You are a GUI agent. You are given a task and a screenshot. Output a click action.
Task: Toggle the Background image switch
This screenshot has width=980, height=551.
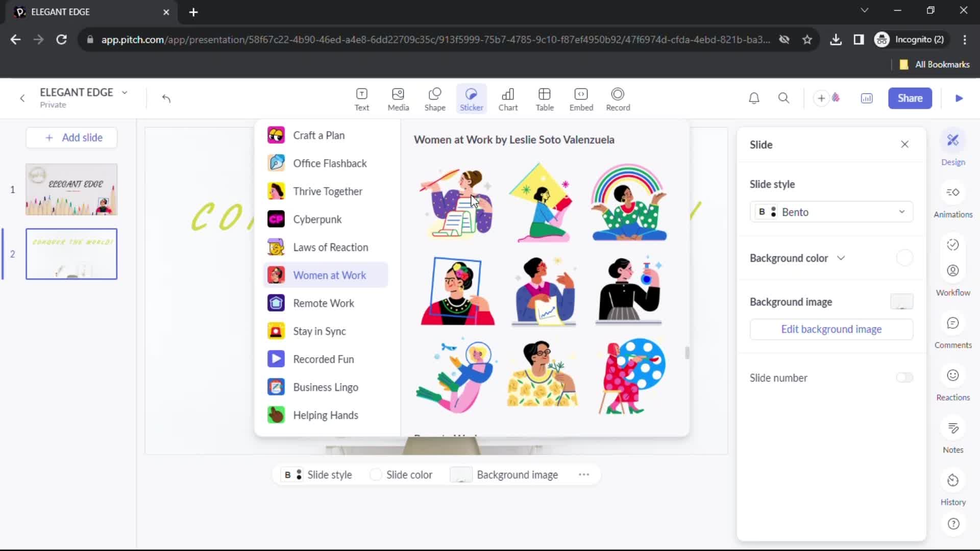click(902, 302)
